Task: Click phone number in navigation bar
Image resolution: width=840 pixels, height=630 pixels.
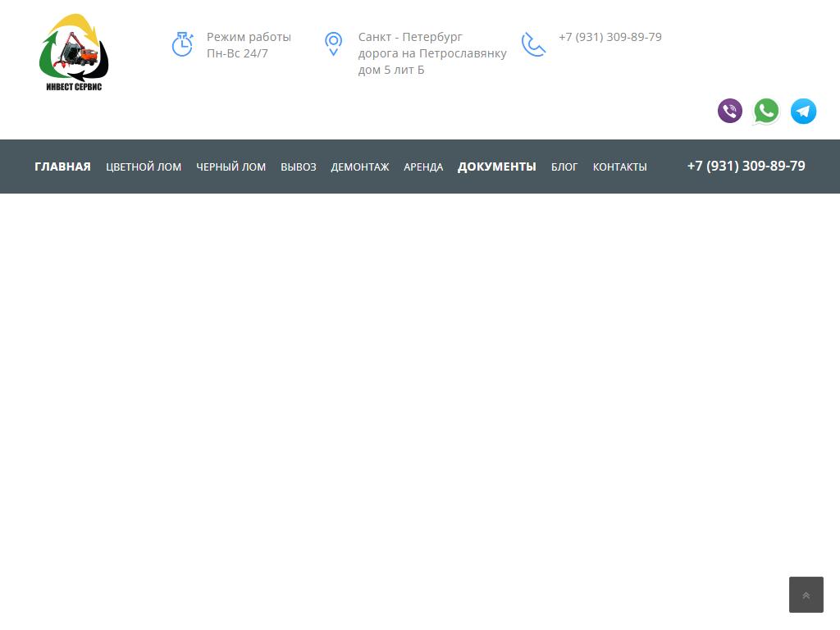Action: coord(746,166)
